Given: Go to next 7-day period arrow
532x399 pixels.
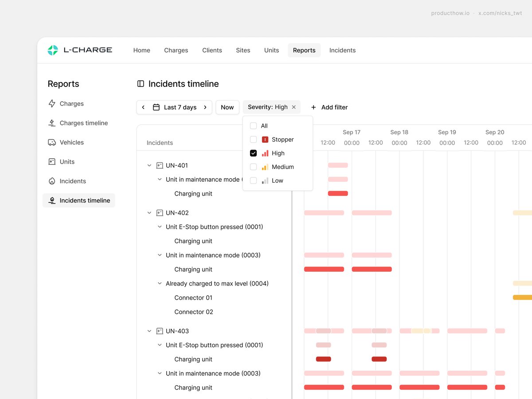Looking at the screenshot, I should point(205,107).
